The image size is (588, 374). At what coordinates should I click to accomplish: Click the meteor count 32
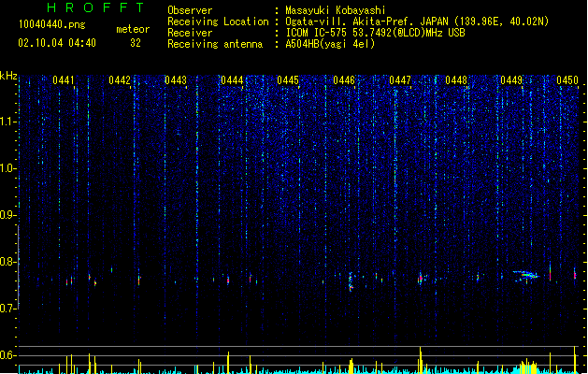pos(136,43)
